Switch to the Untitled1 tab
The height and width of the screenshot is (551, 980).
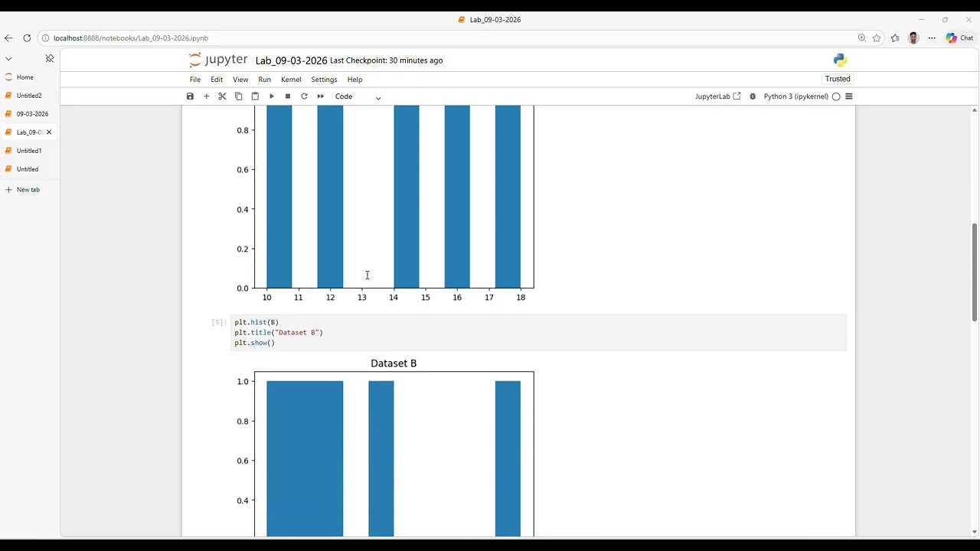pos(29,151)
